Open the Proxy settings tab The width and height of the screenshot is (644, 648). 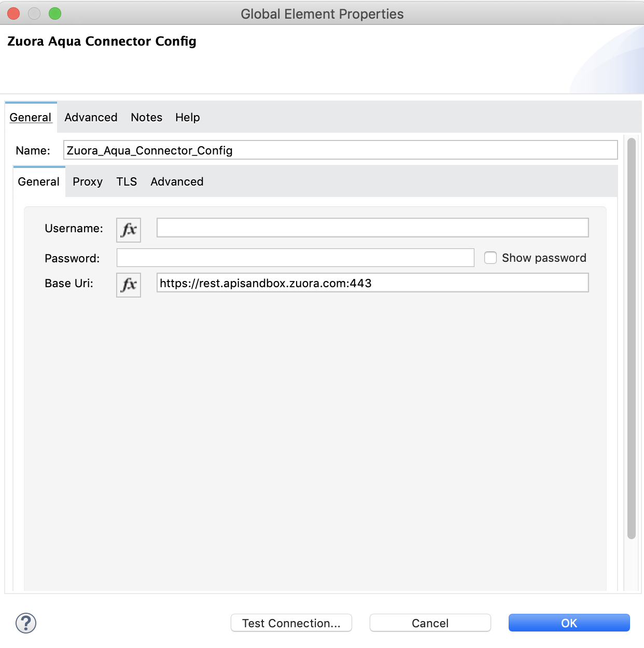pyautogui.click(x=87, y=181)
